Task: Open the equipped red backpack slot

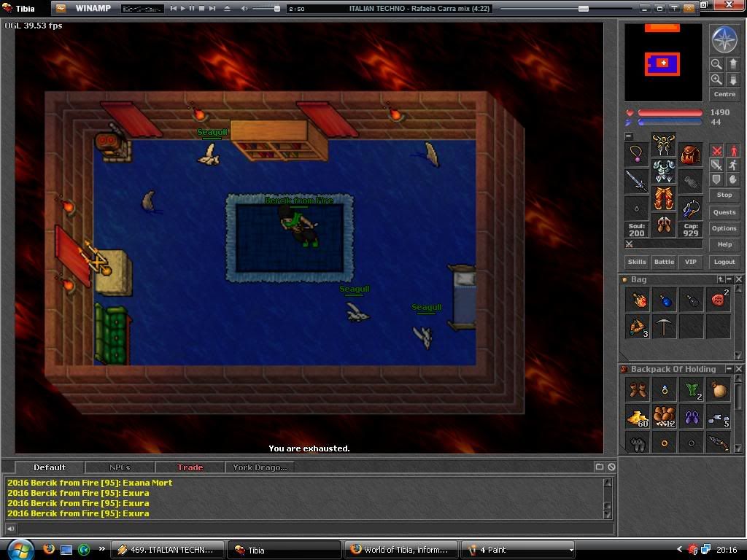Action: (690, 155)
